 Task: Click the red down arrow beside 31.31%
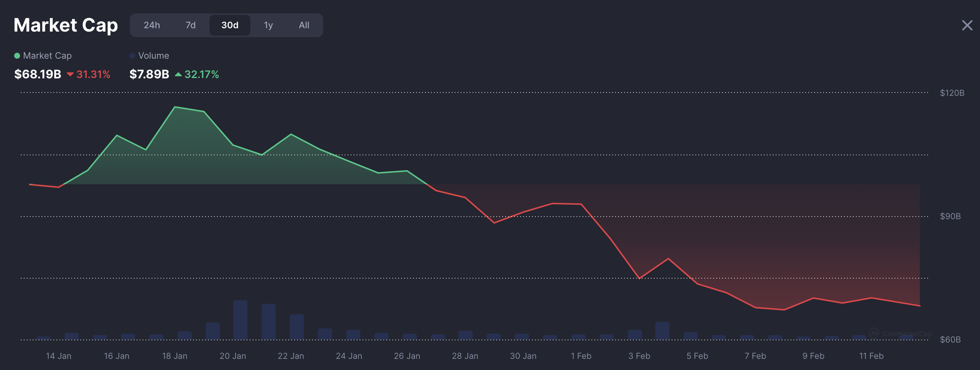pos(70,74)
